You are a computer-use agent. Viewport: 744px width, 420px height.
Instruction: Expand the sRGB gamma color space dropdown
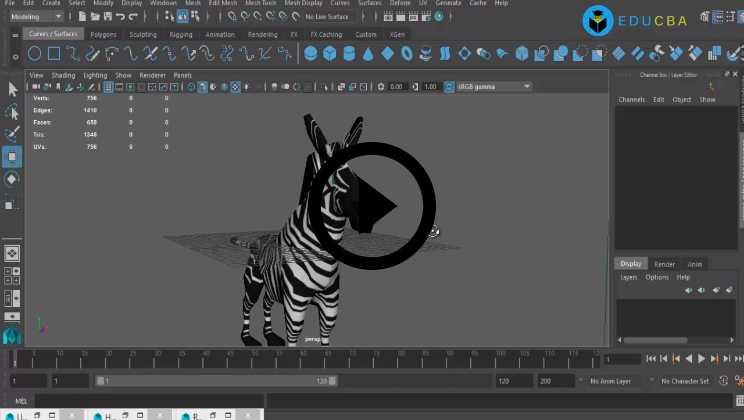[494, 87]
